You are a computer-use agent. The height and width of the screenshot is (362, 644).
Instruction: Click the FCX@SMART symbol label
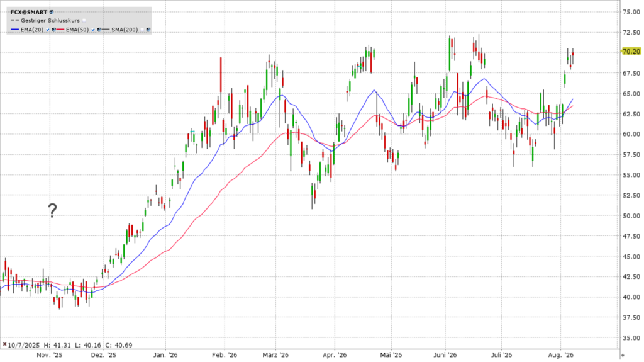pos(29,13)
